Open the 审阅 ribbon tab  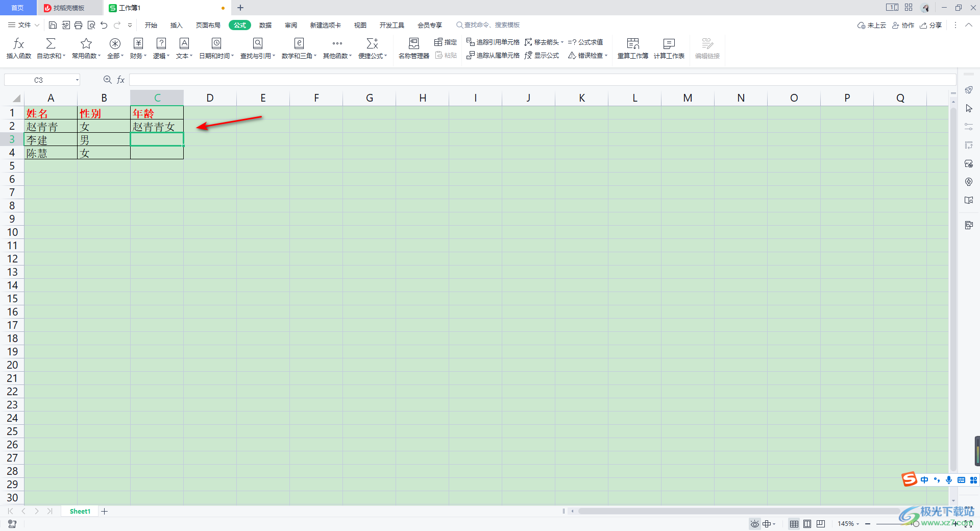[x=291, y=25]
